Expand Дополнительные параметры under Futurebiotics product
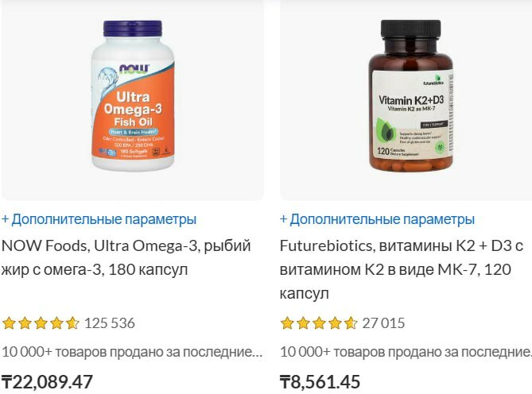This screenshot has height=394, width=532. point(377,219)
